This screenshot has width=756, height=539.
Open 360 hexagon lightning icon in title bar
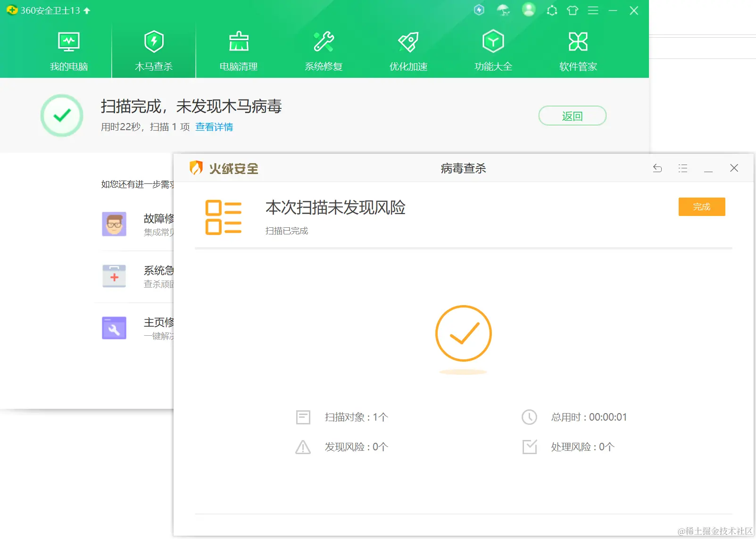(479, 10)
